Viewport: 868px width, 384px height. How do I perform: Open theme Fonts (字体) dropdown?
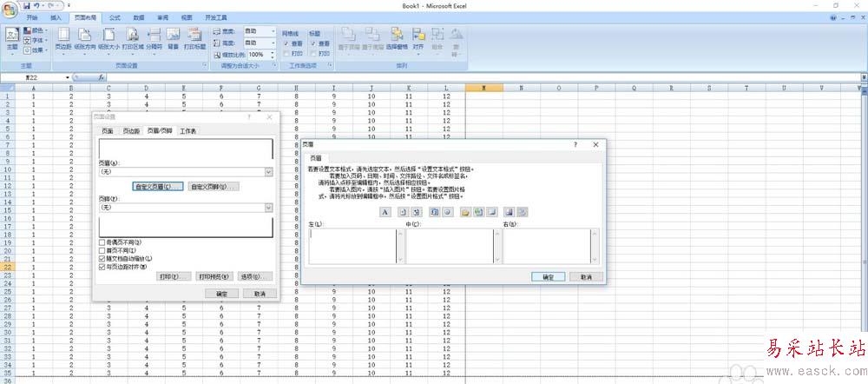36,40
